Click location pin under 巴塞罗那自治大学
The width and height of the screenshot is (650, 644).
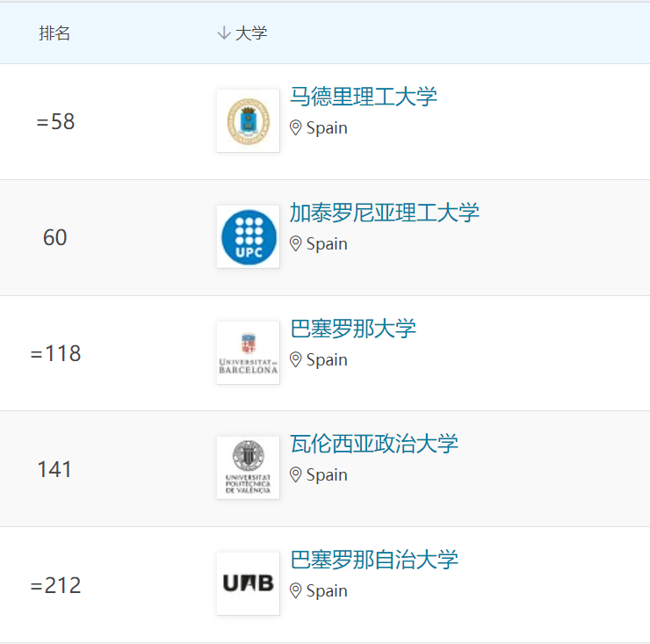point(296,591)
